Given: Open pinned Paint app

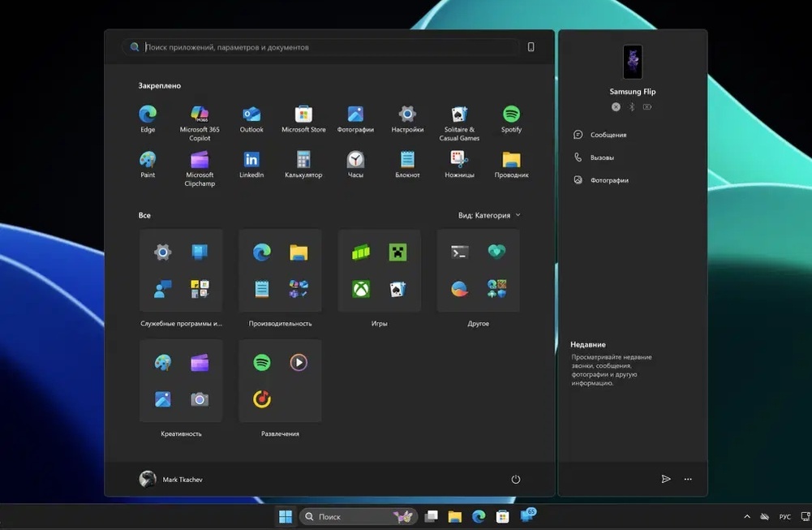Looking at the screenshot, I should 148,164.
